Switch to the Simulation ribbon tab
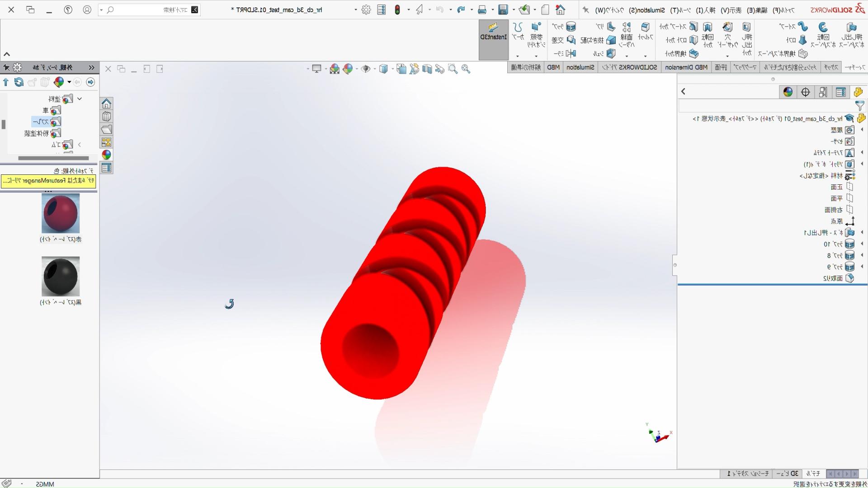 coord(580,67)
